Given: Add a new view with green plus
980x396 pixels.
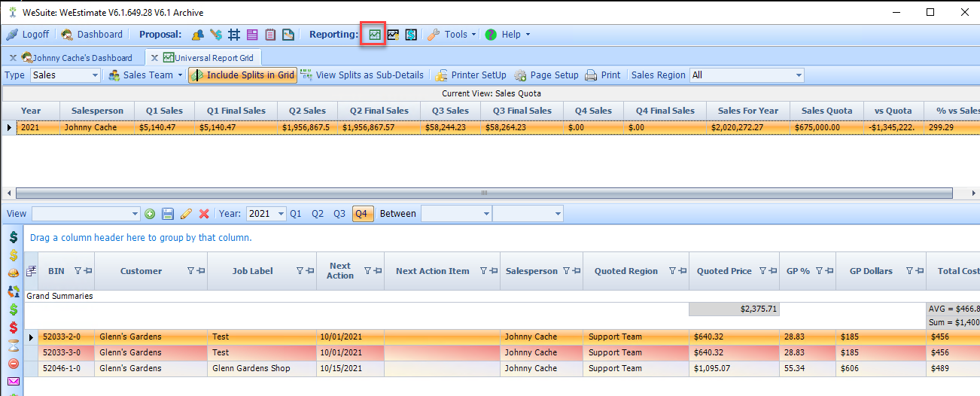Looking at the screenshot, I should pyautogui.click(x=150, y=214).
